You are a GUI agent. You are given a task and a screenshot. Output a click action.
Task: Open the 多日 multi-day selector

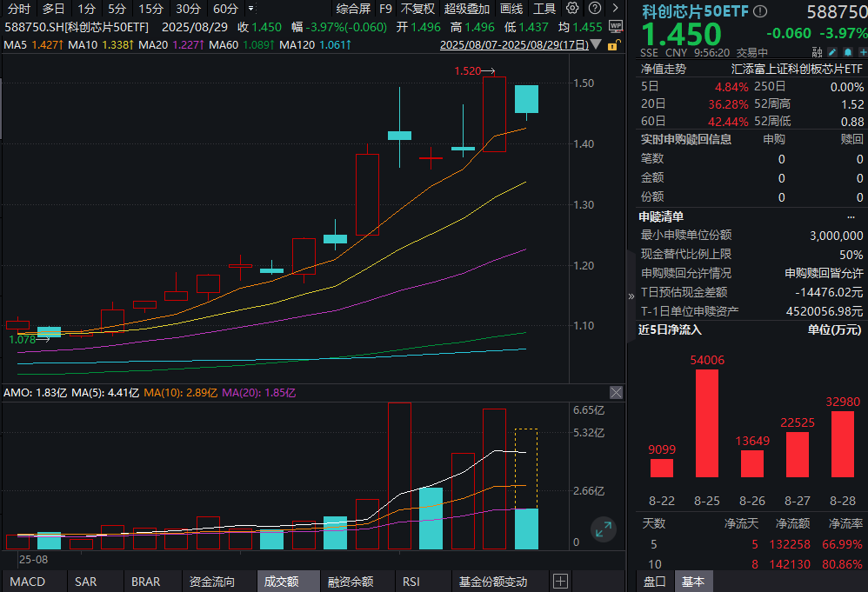coord(52,9)
